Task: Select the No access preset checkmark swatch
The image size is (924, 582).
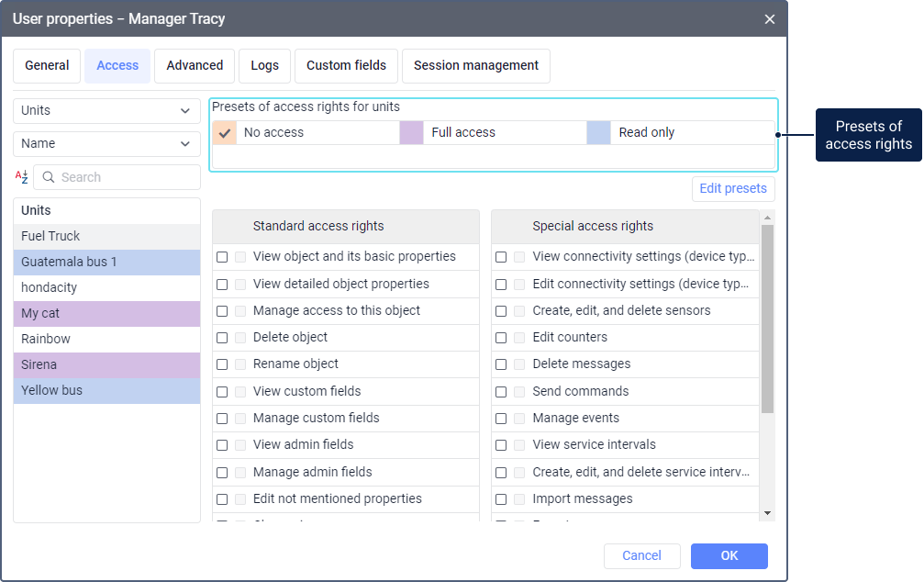Action: point(225,132)
